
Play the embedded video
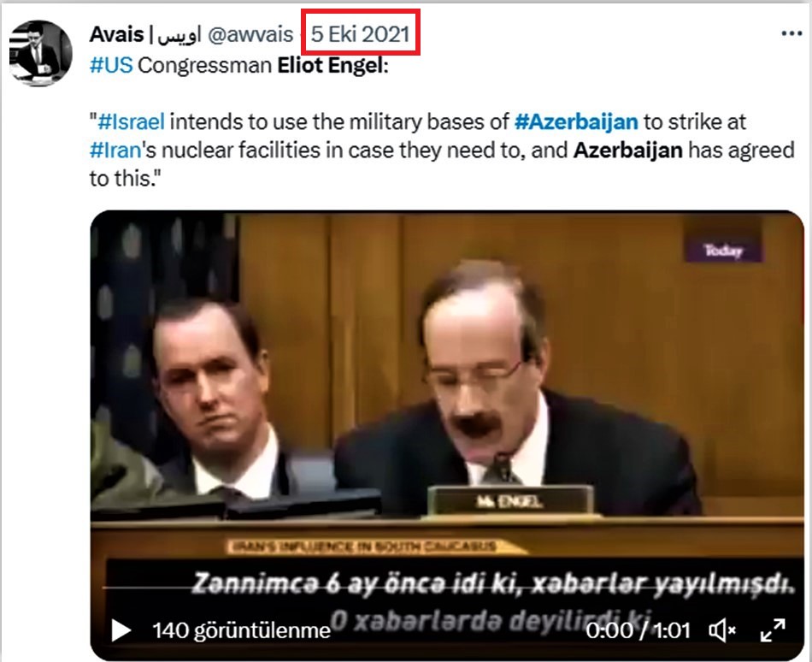point(121,630)
